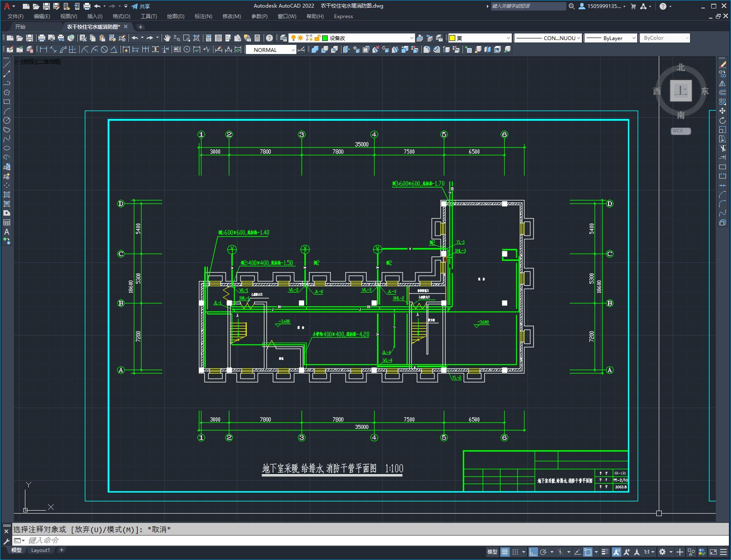Click the 上 top face of ViewCube
Image resolution: width=731 pixels, height=560 pixels.
681,90
